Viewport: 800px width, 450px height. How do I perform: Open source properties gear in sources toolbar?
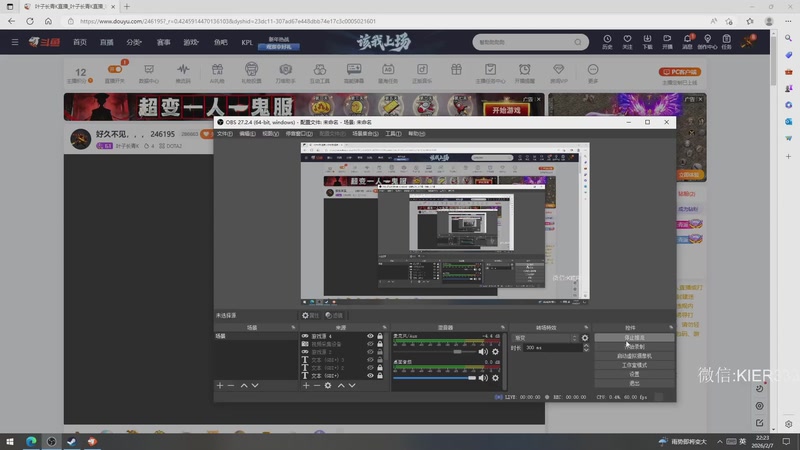[x=328, y=385]
